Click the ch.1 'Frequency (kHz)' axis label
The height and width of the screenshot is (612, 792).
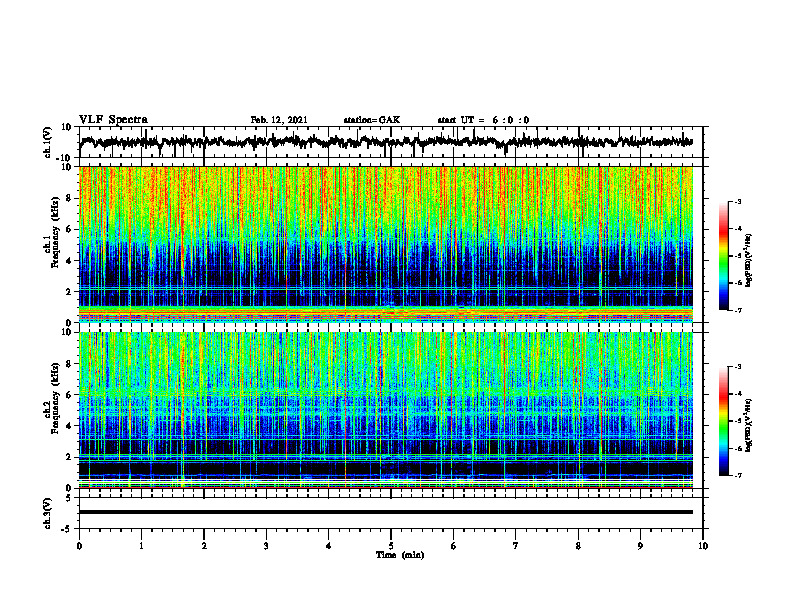(x=55, y=232)
